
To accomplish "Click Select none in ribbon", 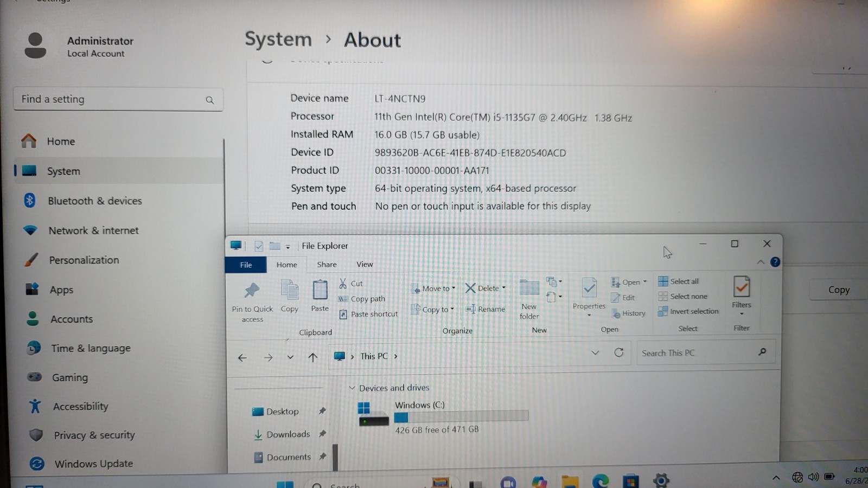I will [x=683, y=297].
